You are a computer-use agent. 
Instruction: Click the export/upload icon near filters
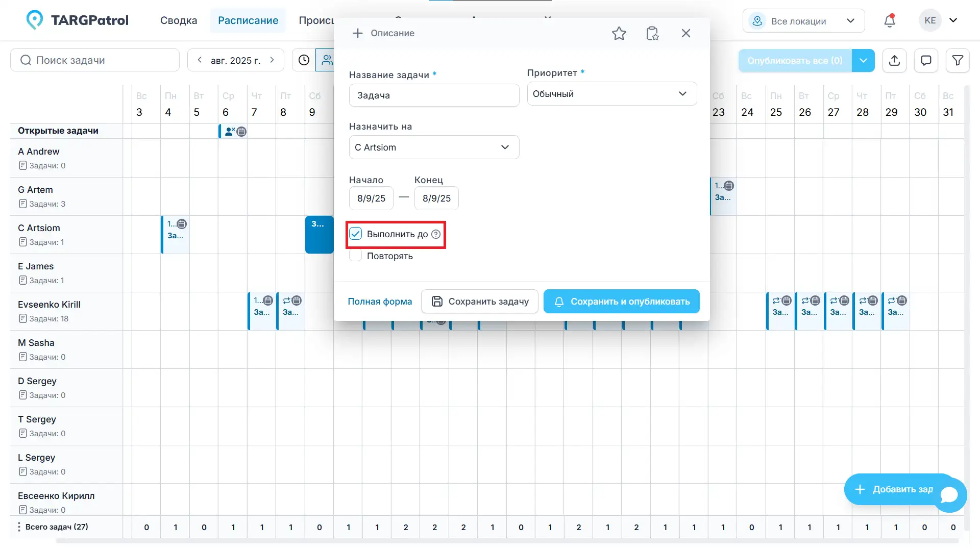[x=894, y=60]
